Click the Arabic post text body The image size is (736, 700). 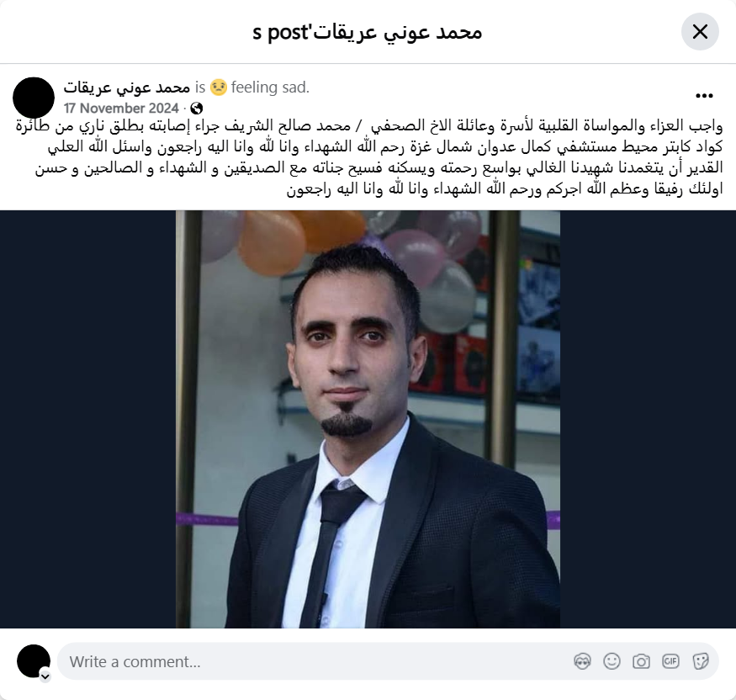pos(369,157)
